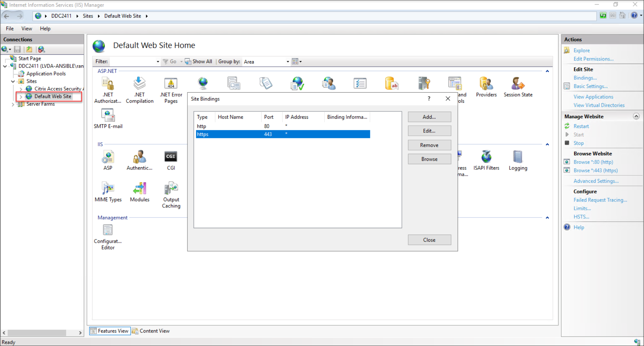Viewport: 644px width, 346px height.
Task: Restart the website from Manage Website
Action: point(581,126)
